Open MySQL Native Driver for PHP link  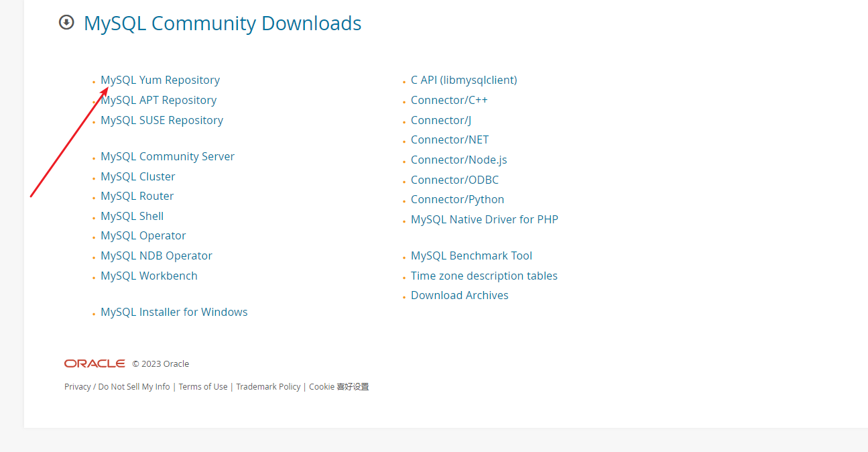pos(485,219)
